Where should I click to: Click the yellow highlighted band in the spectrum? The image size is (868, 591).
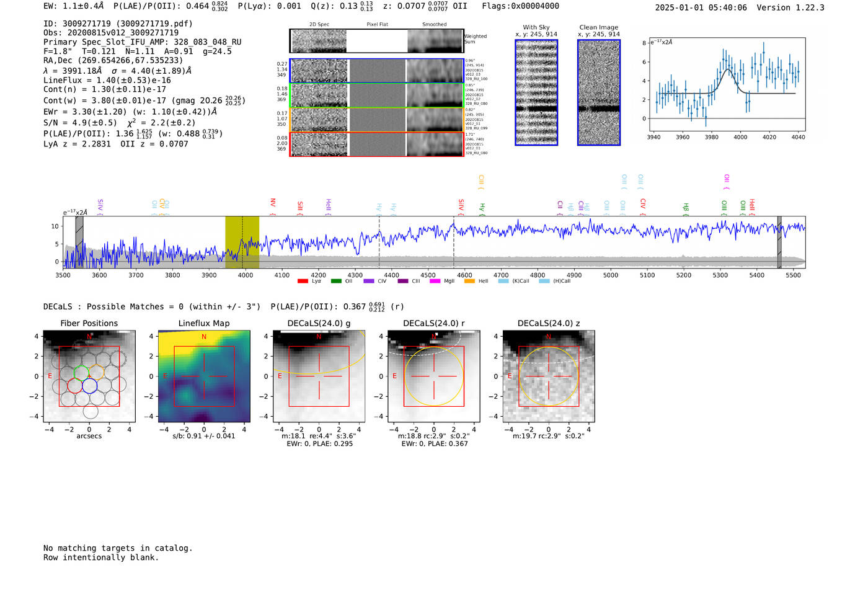tap(242, 242)
